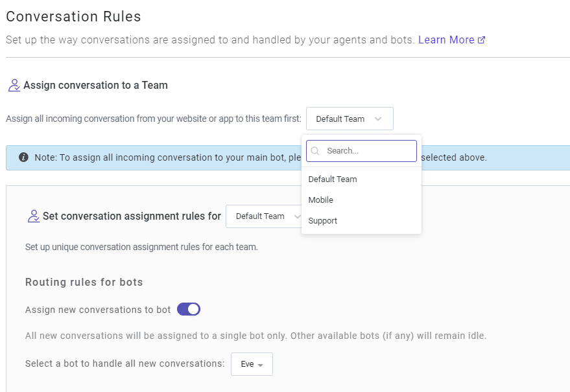The width and height of the screenshot is (570, 392).
Task: Click the Routing rules for bots heading
Action: pos(84,282)
